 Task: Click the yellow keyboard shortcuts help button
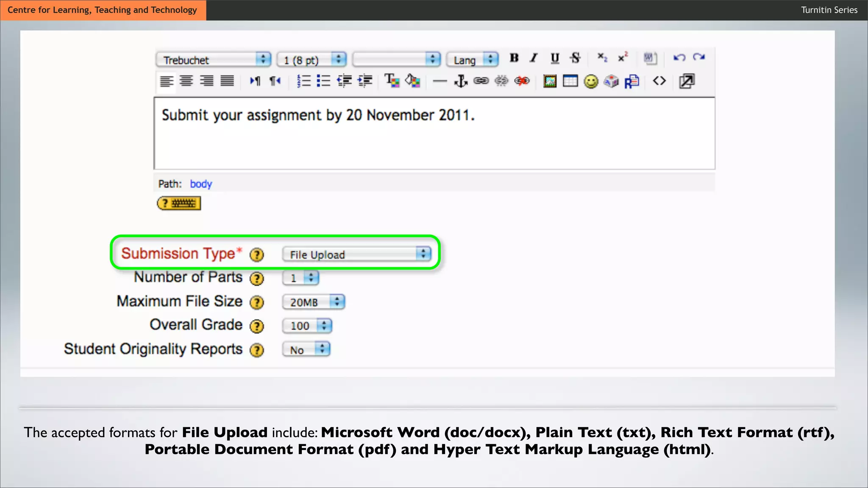(179, 203)
